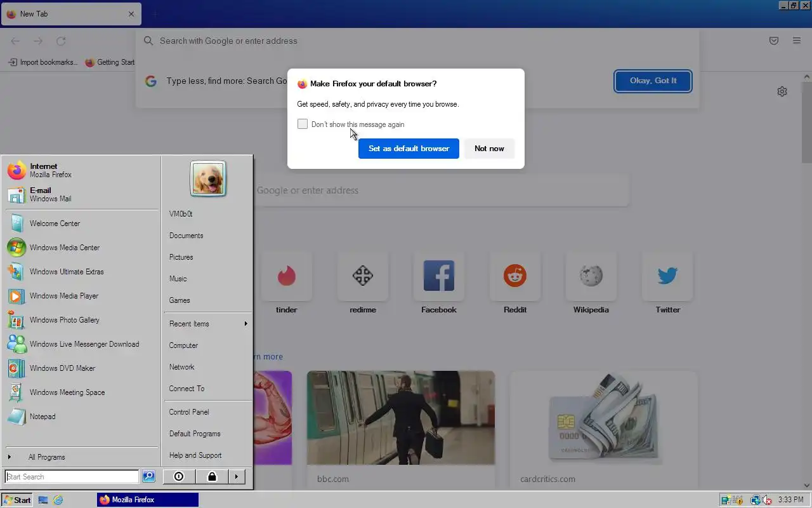Open Getting Started bookmark
812x508 pixels.
pyautogui.click(x=110, y=62)
